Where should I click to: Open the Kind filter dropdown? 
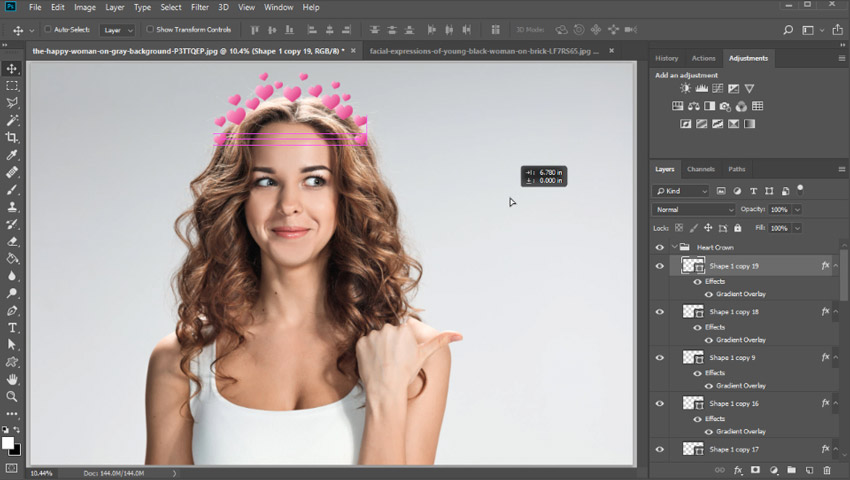(682, 190)
